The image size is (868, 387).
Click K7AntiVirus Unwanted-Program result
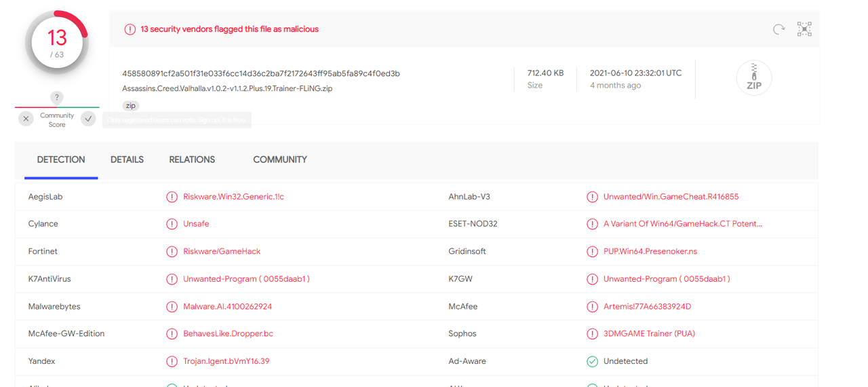click(246, 279)
